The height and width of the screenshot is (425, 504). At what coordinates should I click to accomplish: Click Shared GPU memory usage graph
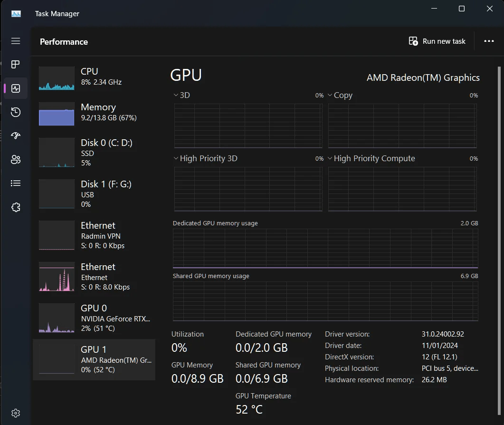click(325, 301)
